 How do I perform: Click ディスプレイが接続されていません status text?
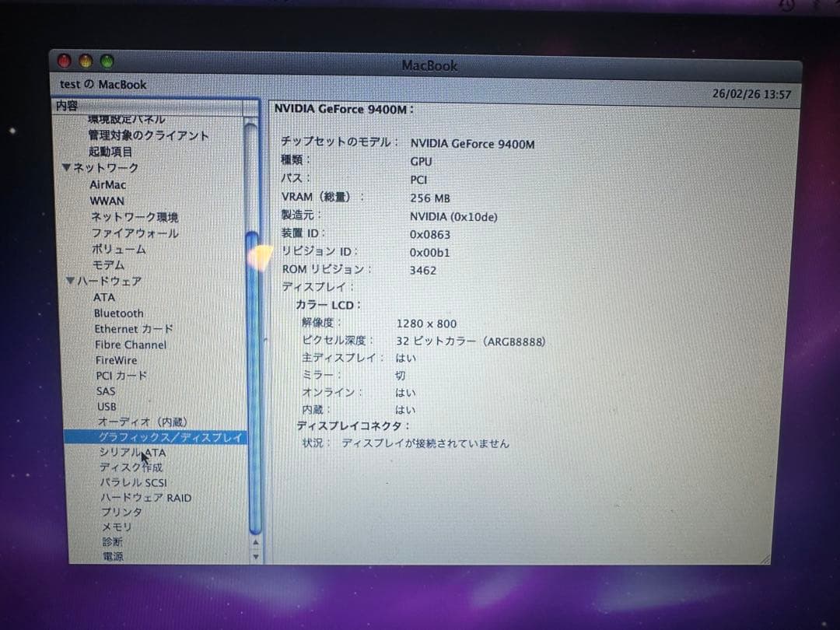coord(425,443)
